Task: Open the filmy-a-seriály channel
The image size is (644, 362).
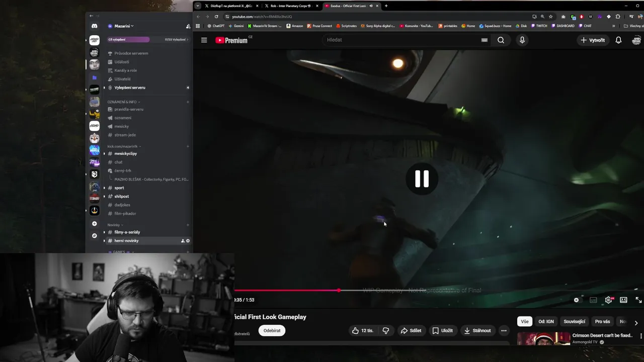Action: pyautogui.click(x=127, y=232)
